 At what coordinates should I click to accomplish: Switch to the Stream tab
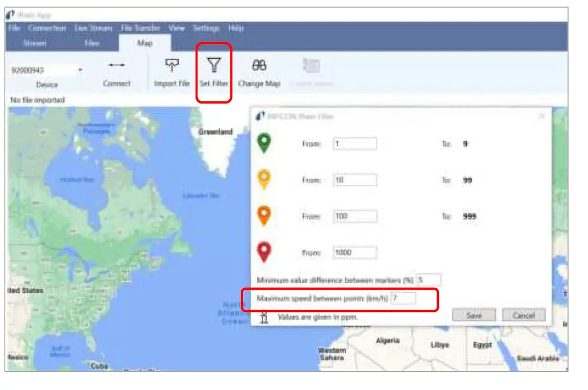click(35, 43)
